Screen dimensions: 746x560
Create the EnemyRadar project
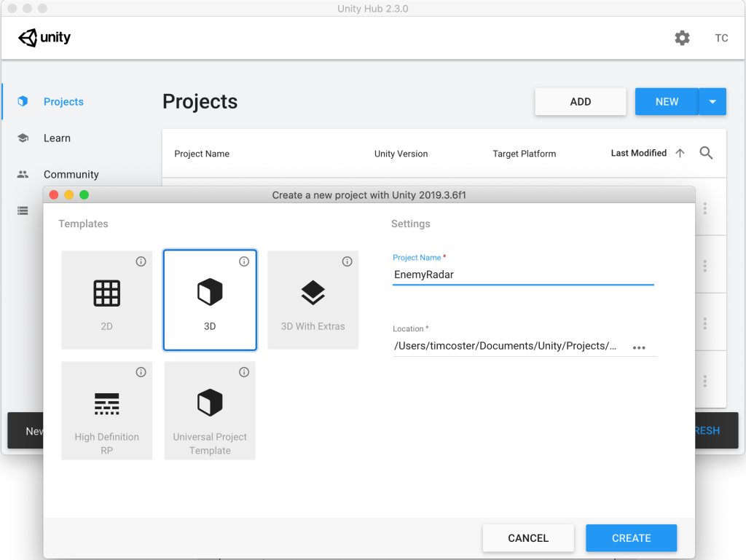[631, 537]
